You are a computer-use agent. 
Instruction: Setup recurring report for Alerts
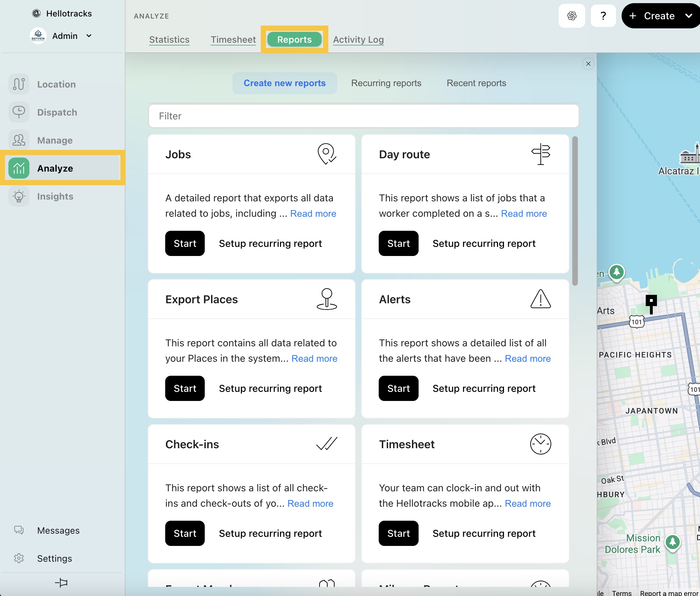pos(484,388)
